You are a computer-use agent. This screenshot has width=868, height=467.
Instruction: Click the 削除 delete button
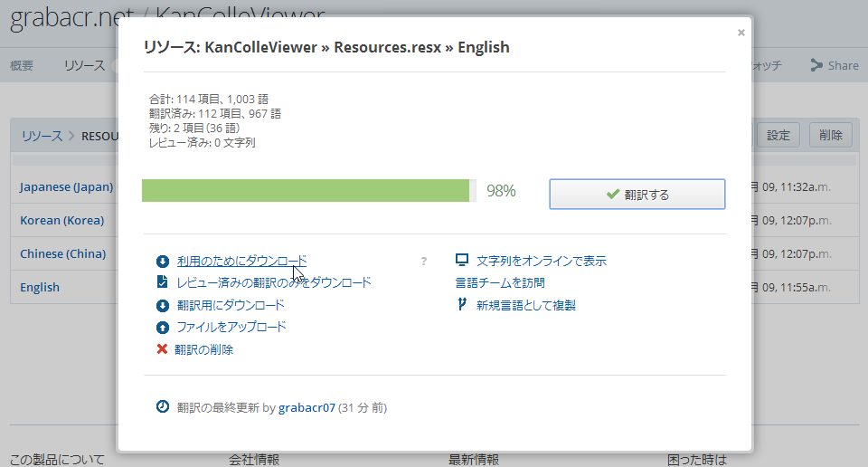830,135
